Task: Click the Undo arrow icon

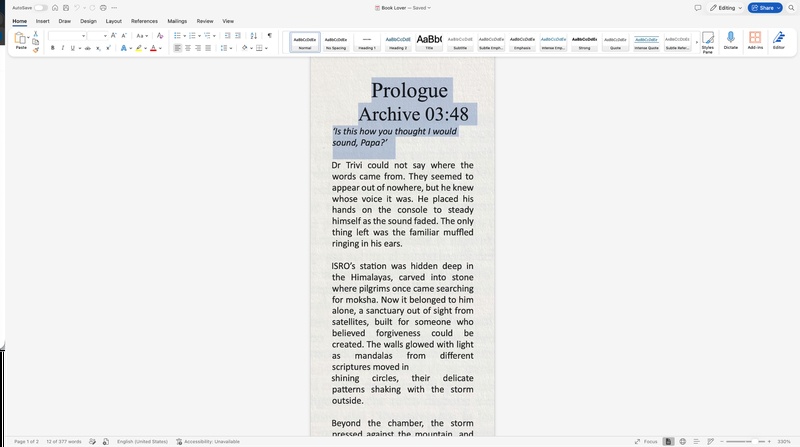Action: 77,8
